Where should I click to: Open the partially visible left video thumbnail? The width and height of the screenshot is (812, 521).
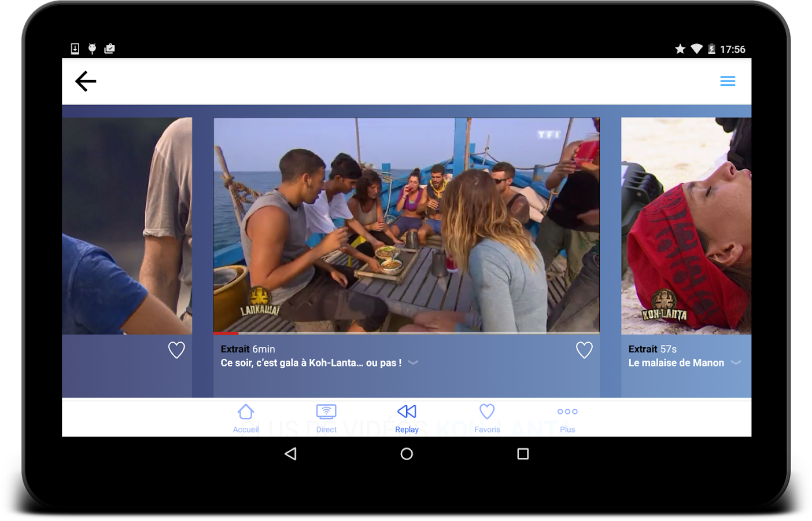(127, 226)
